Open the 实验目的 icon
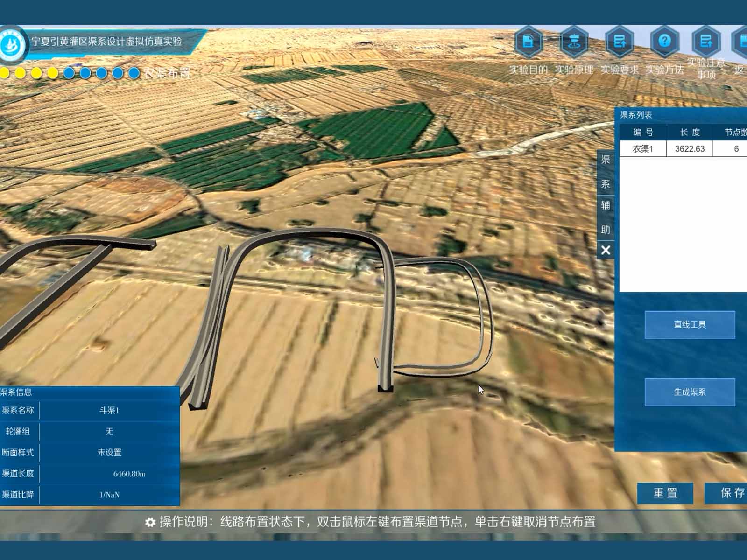747x560 pixels. coord(528,42)
